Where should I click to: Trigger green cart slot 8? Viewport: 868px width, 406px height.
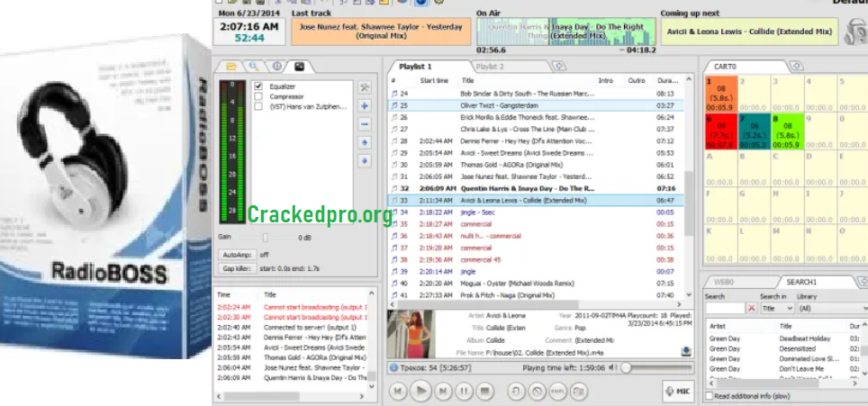click(787, 131)
